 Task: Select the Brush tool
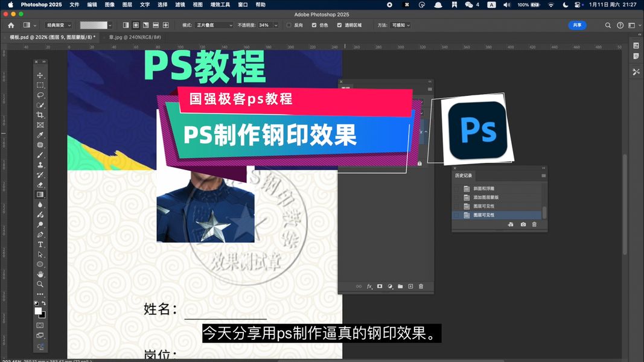coord(40,155)
